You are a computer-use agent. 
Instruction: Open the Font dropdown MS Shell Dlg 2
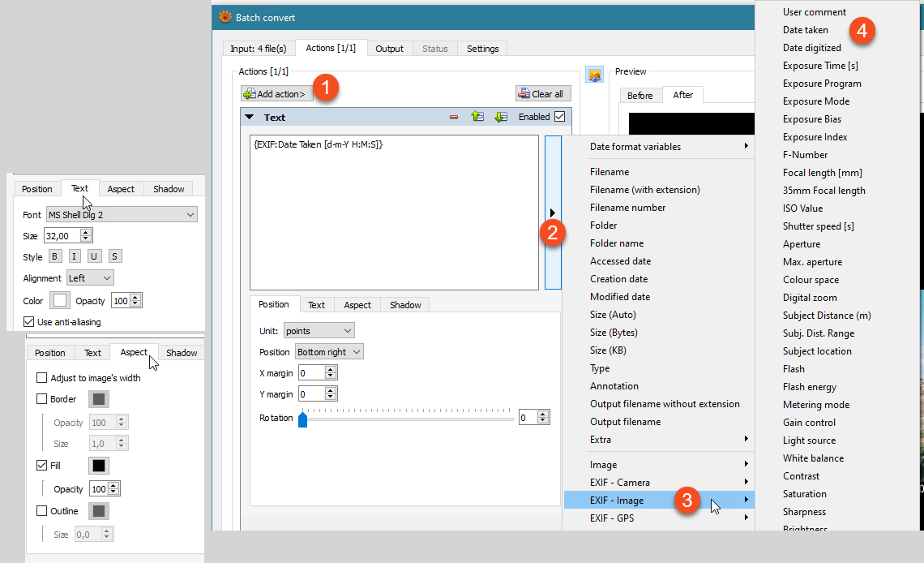click(121, 215)
